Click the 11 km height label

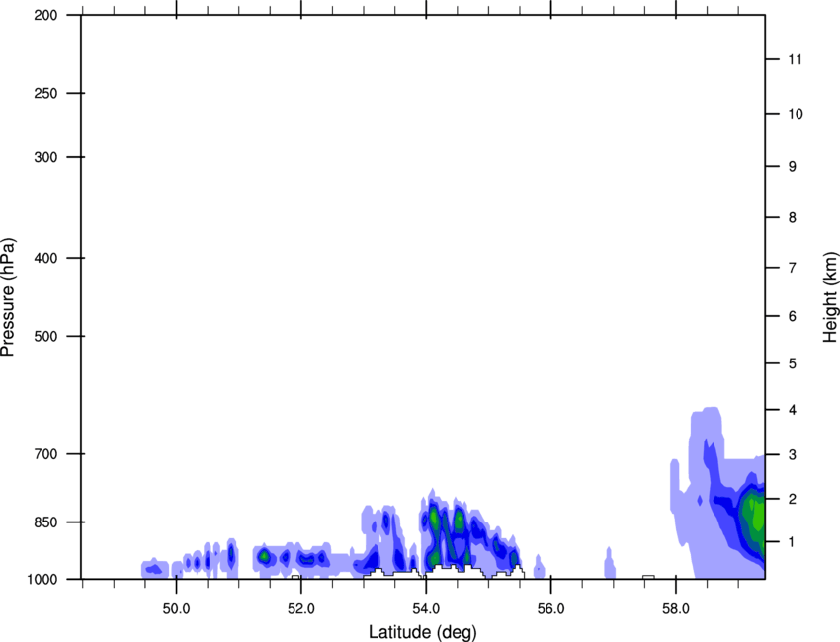click(x=796, y=59)
